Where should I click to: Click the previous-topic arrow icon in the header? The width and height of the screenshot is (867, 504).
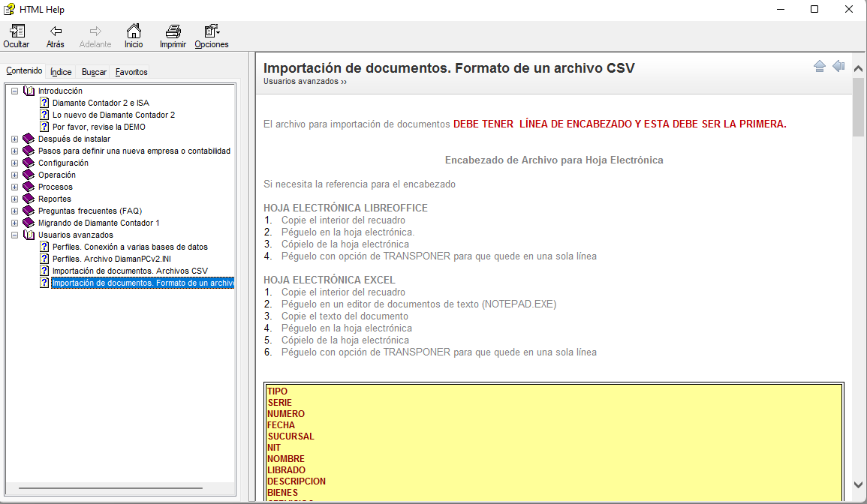[x=838, y=67]
